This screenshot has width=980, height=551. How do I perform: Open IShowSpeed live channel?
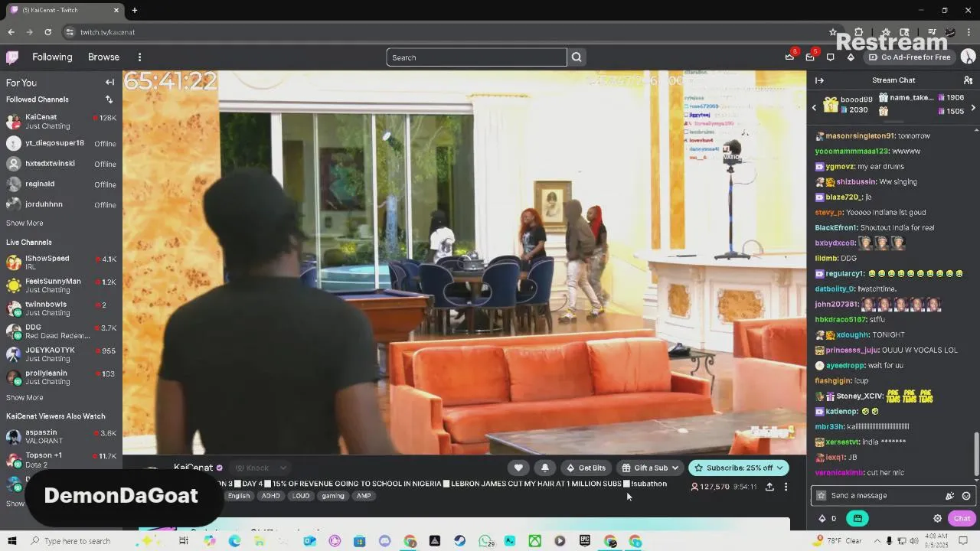61,262
